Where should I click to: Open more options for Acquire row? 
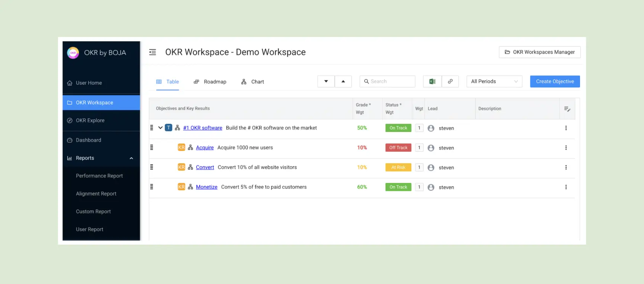pyautogui.click(x=566, y=148)
